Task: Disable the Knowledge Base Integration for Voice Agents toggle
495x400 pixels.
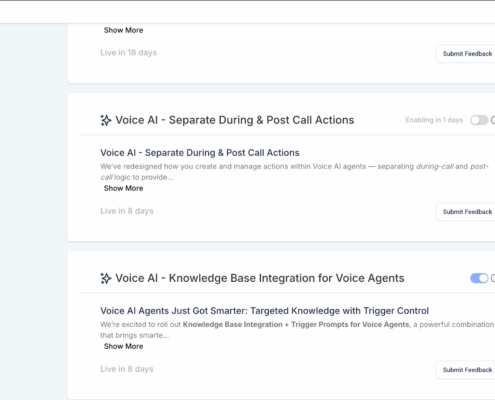Action: point(479,278)
